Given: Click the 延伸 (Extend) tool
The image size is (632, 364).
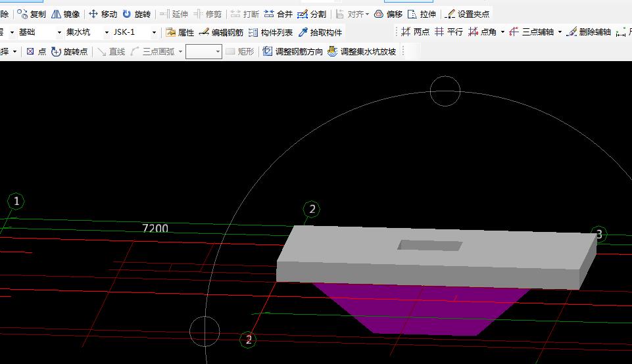Looking at the screenshot, I should [174, 14].
